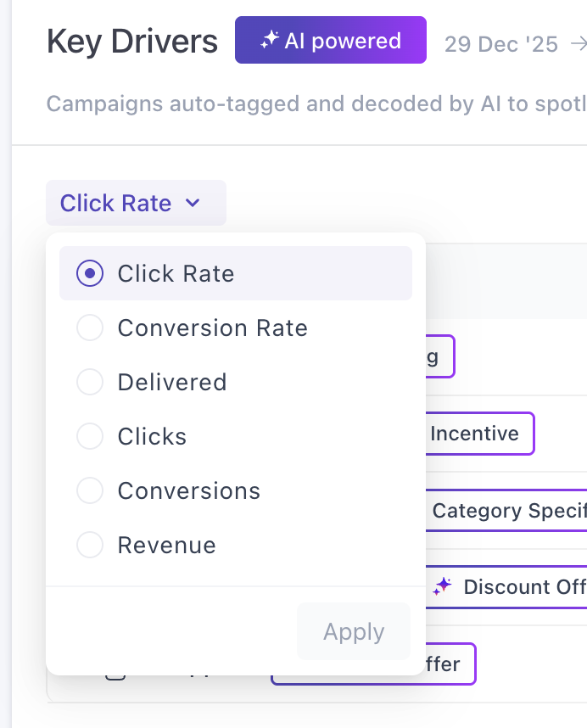The image size is (587, 728).
Task: Select the Click Rate radio option
Action: pos(90,273)
